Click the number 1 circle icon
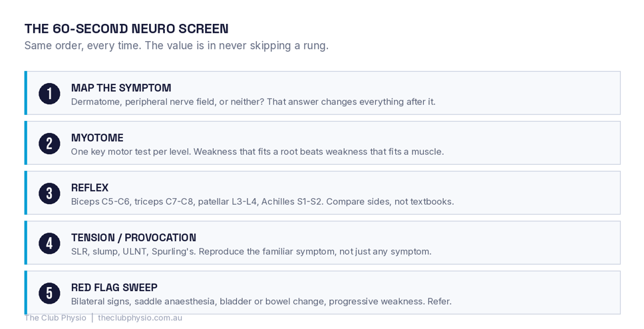The height and width of the screenshot is (329, 644). [x=49, y=94]
